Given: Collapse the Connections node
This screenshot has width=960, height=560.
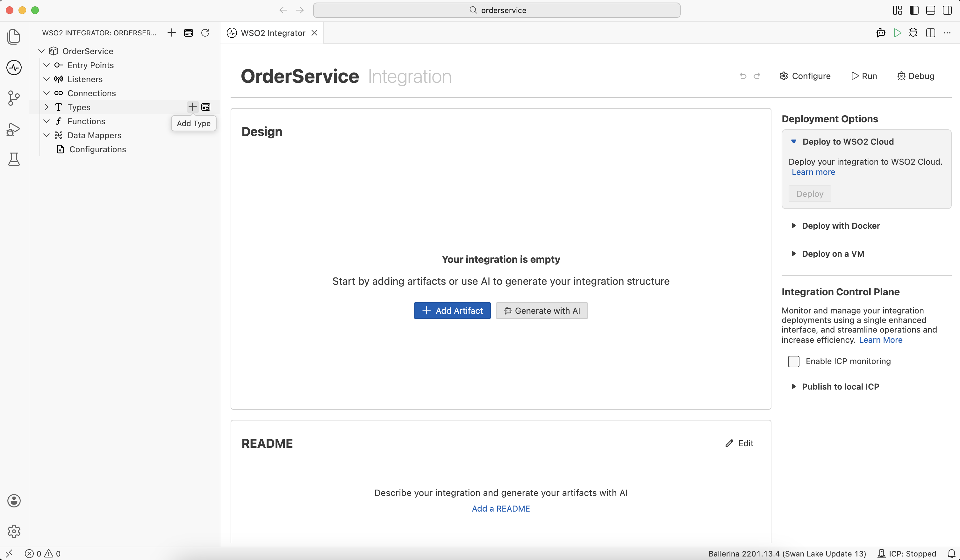Looking at the screenshot, I should click(47, 93).
